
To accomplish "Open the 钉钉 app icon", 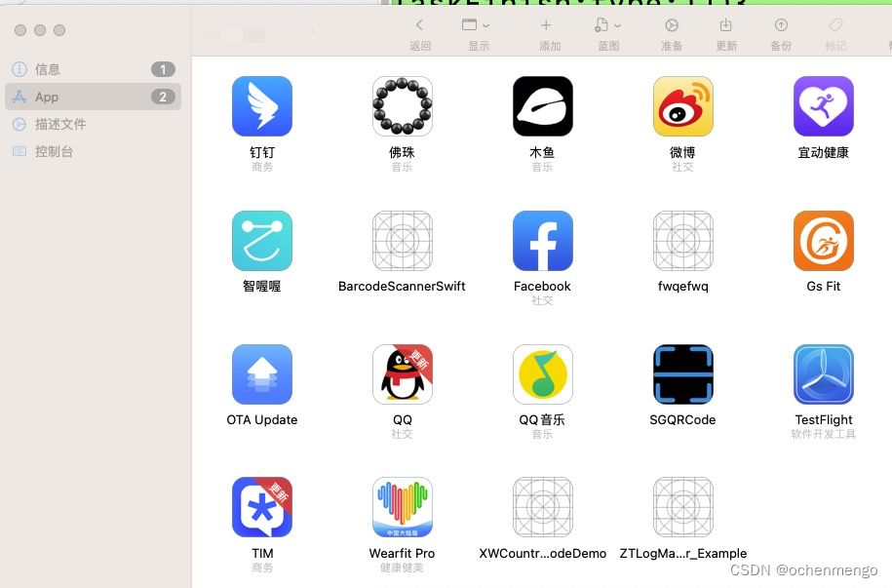I will [262, 106].
